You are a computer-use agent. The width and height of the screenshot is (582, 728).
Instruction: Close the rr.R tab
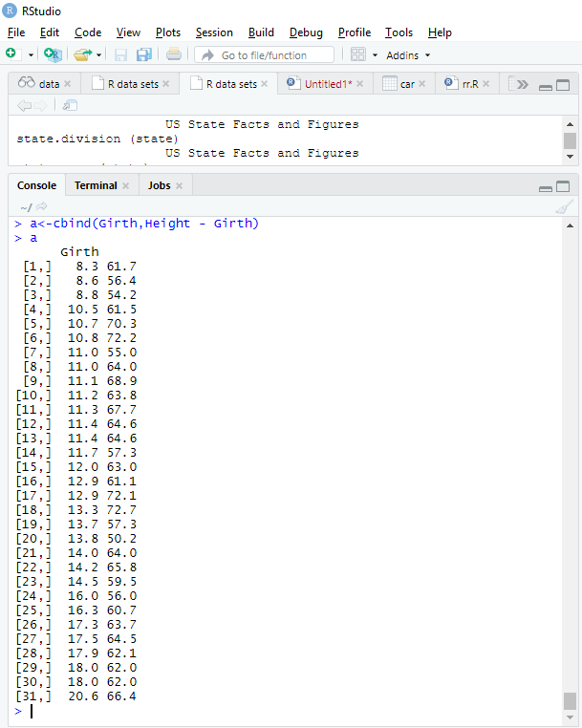coord(485,83)
